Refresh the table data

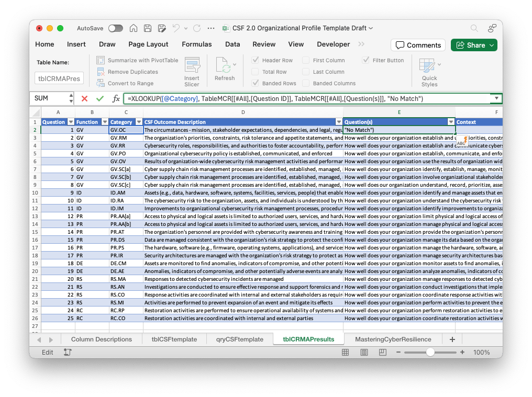pyautogui.click(x=224, y=69)
